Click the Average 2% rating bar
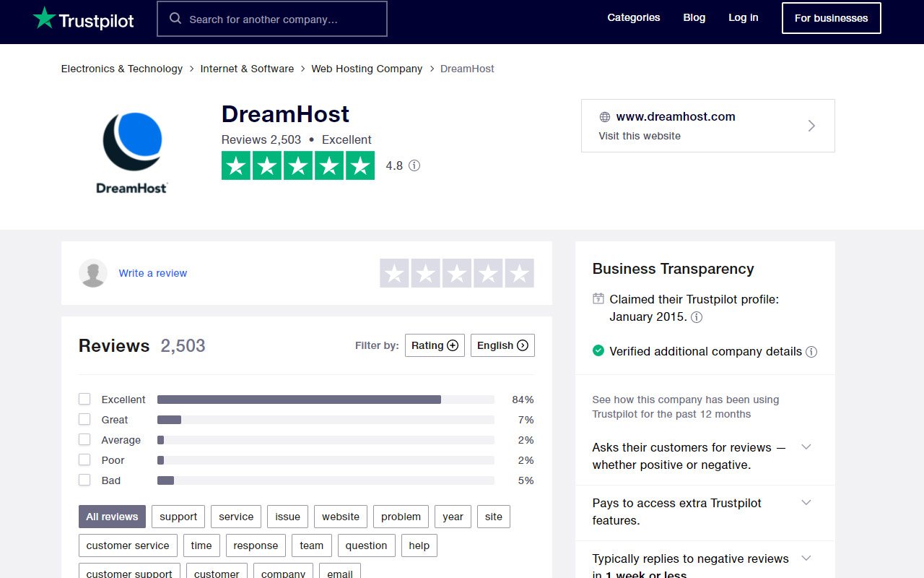 coord(326,440)
